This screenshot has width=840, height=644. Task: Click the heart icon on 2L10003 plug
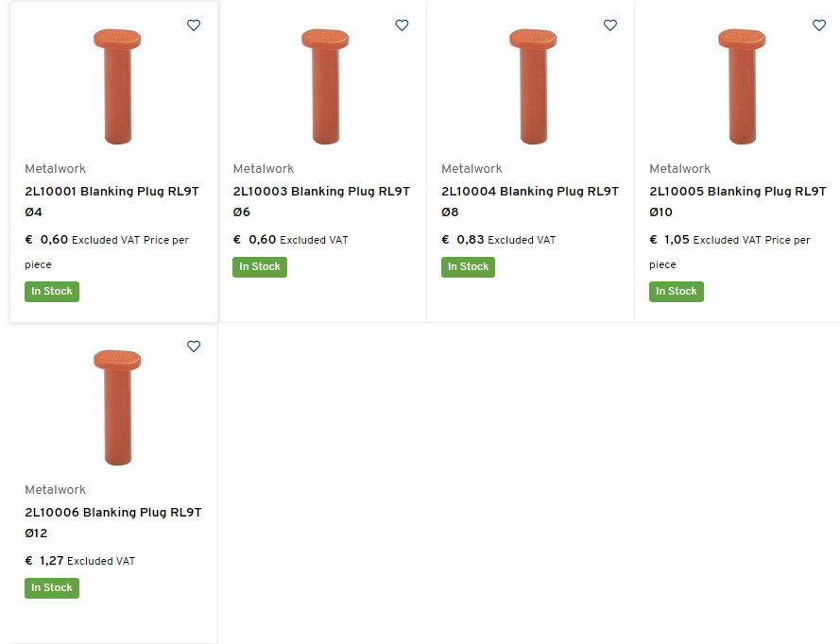[402, 25]
